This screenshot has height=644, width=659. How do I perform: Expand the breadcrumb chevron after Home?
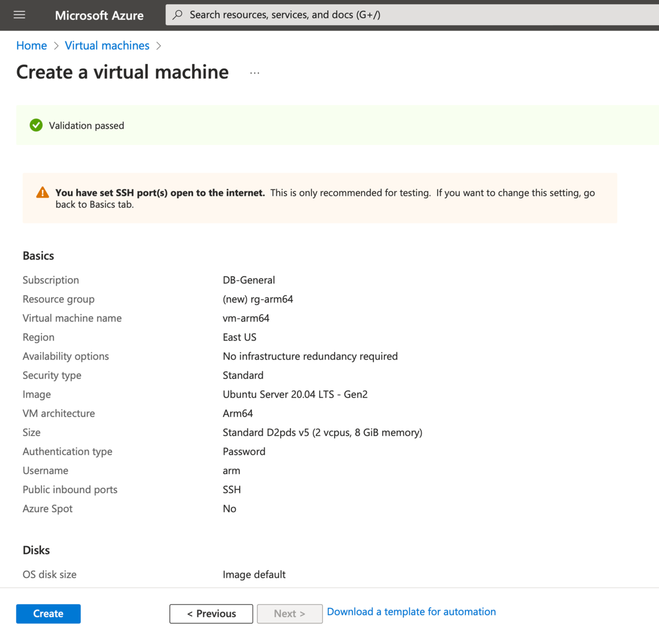click(x=56, y=46)
